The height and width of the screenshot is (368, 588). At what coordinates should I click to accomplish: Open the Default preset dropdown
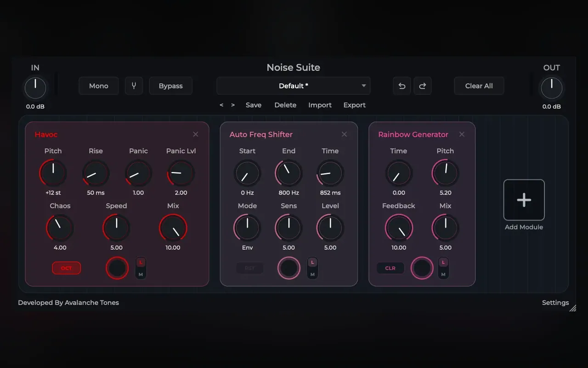tap(294, 86)
